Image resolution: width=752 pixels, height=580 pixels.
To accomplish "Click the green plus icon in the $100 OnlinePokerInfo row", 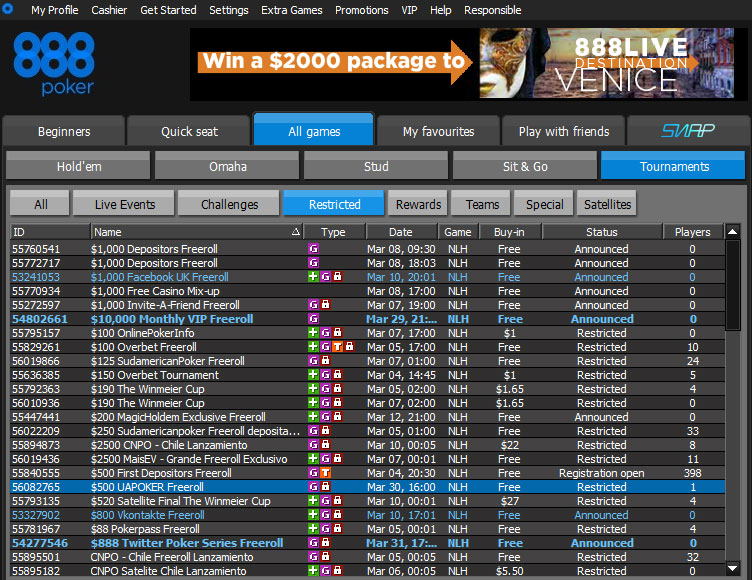I will [x=313, y=332].
